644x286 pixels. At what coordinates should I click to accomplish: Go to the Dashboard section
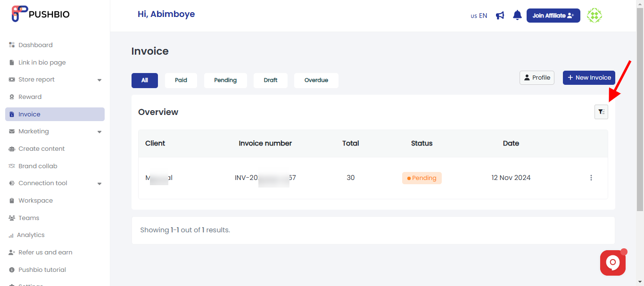[35, 45]
